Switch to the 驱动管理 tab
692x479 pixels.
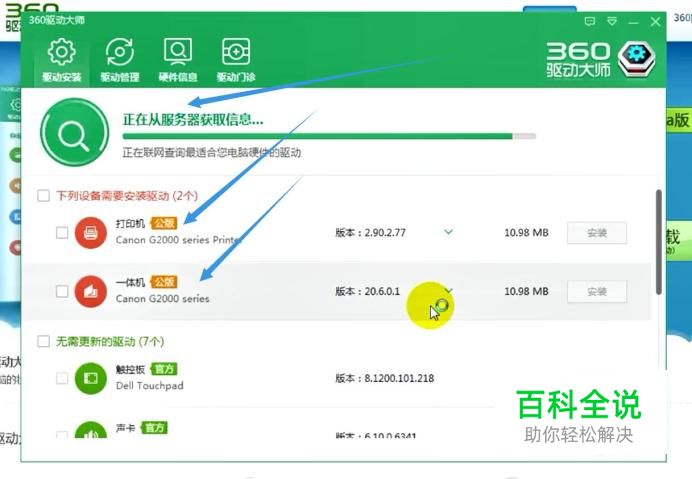pos(120,60)
